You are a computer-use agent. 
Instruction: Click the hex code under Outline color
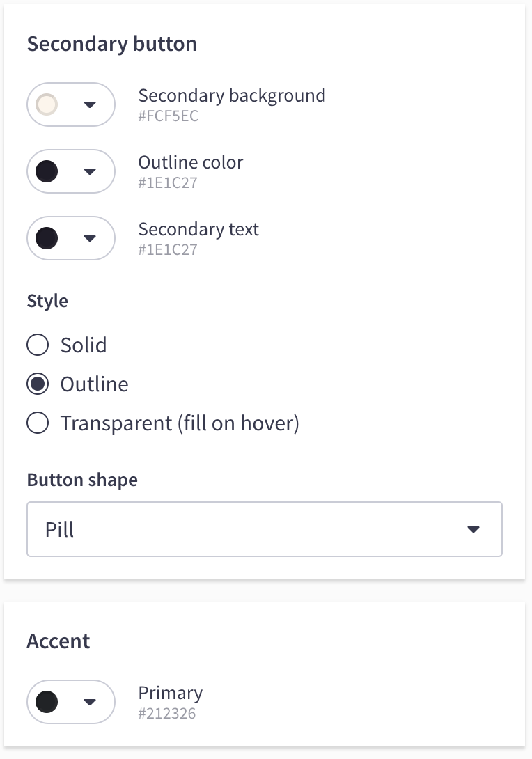click(168, 183)
